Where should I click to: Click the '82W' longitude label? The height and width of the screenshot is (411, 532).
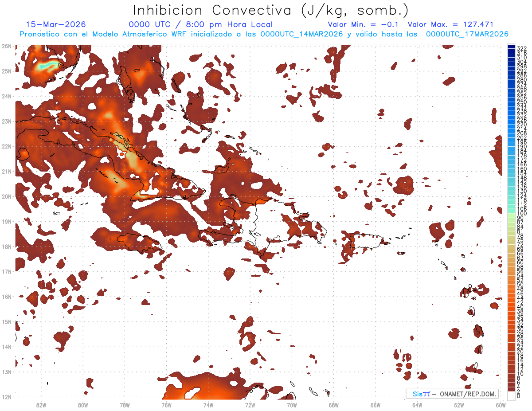(x=41, y=405)
